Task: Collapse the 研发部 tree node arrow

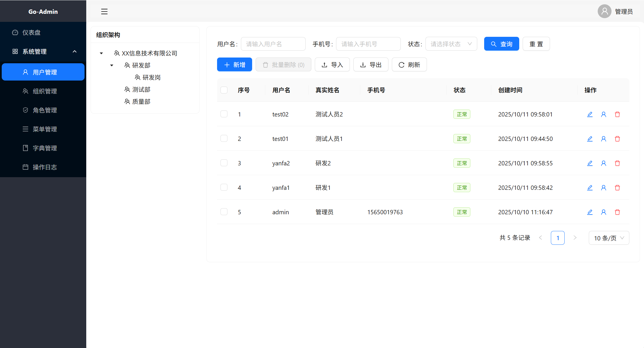Action: [x=112, y=65]
